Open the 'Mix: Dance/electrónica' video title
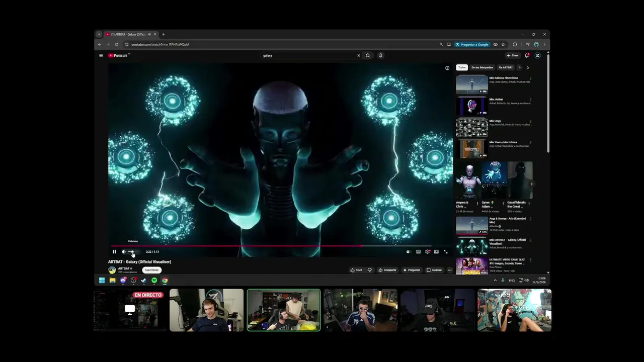 point(503,142)
